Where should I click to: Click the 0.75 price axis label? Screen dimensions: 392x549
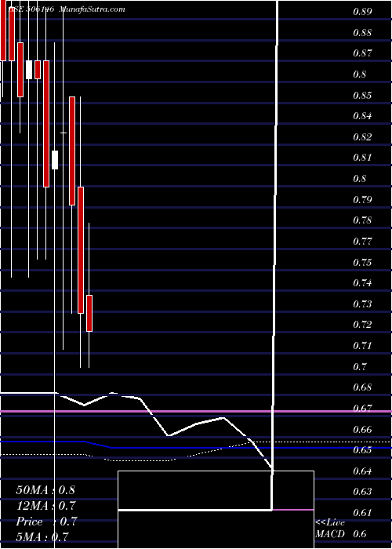pos(362,262)
